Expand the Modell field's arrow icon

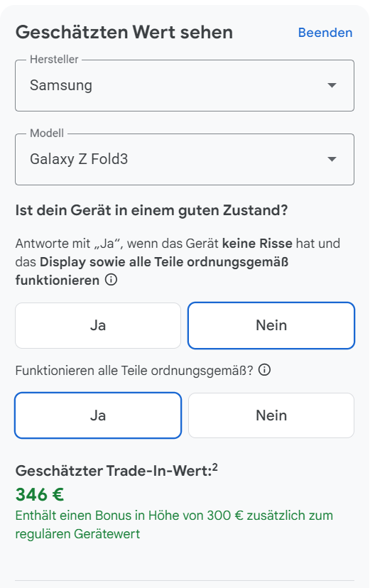tap(332, 159)
